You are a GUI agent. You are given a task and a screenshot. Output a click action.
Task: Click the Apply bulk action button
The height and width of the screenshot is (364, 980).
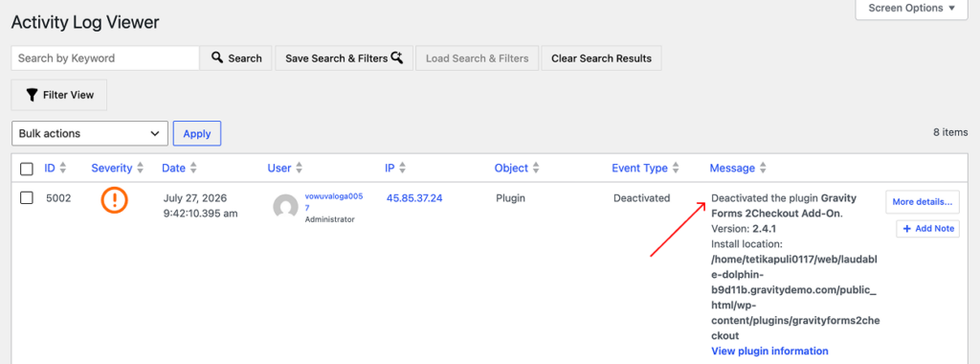coord(197,133)
